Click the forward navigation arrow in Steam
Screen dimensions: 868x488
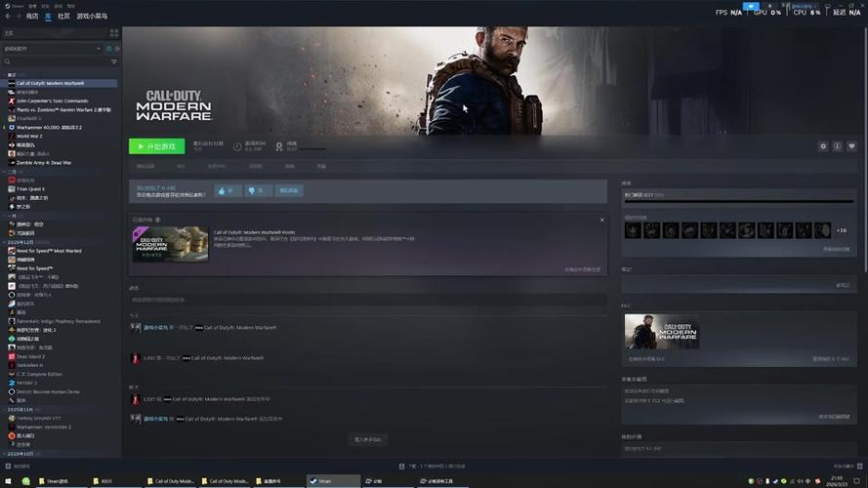(19, 17)
